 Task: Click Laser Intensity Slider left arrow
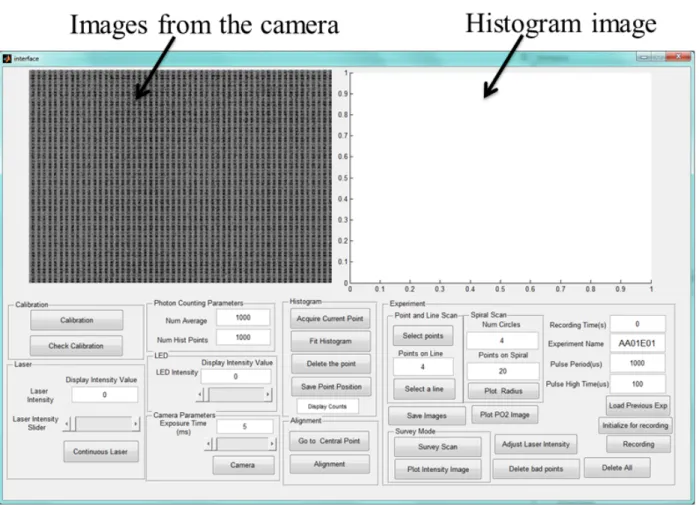click(67, 424)
